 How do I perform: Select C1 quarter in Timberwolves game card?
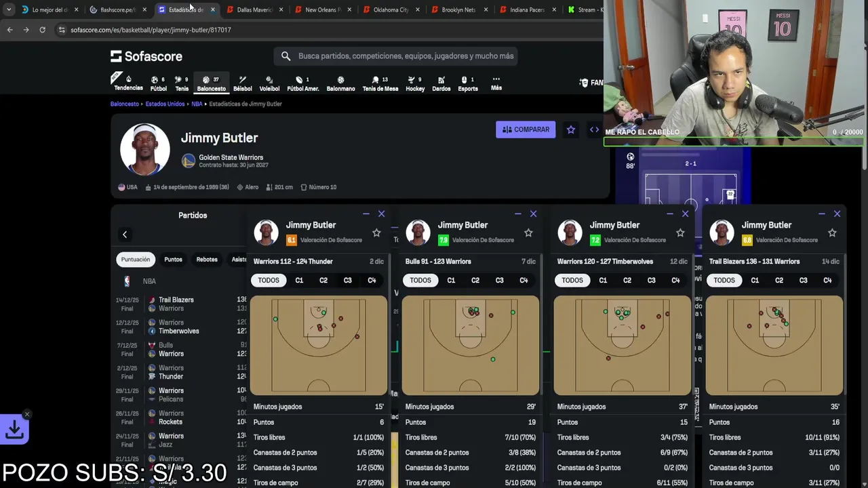[603, 280]
